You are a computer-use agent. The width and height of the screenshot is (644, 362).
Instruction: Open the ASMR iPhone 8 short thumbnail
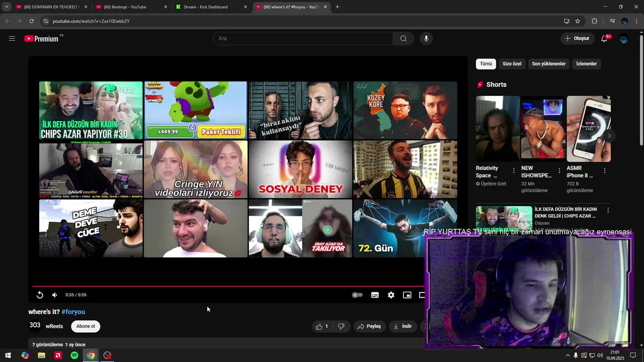[x=589, y=129]
